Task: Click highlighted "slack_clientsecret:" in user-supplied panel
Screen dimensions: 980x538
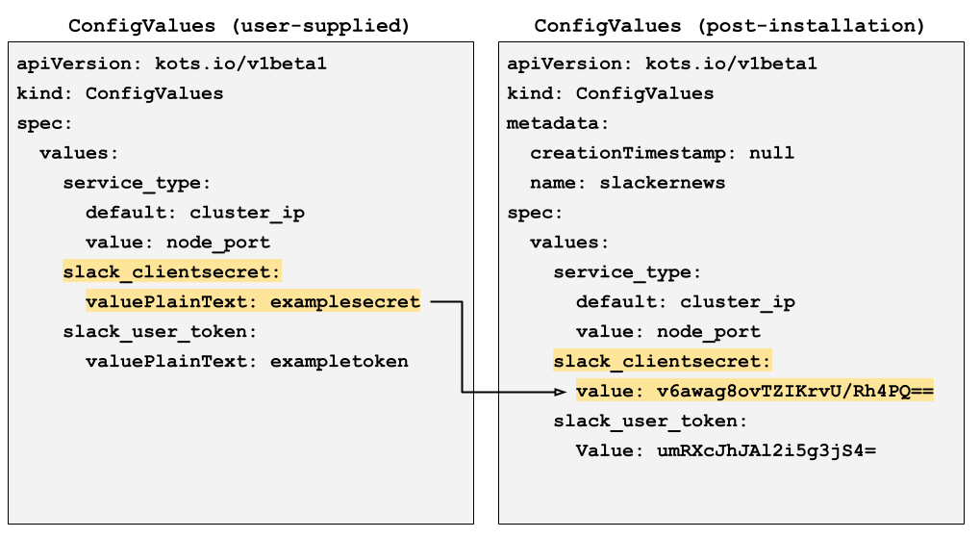Action: tap(171, 272)
